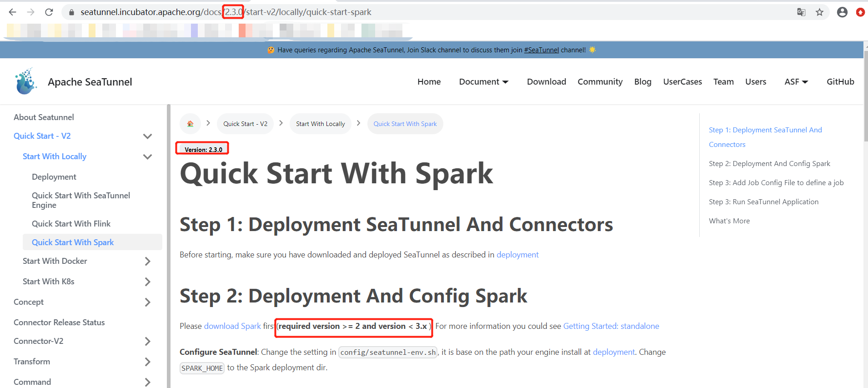This screenshot has height=388, width=868.
Task: Jump to Step 3: Add Job Config File
Action: click(x=776, y=182)
